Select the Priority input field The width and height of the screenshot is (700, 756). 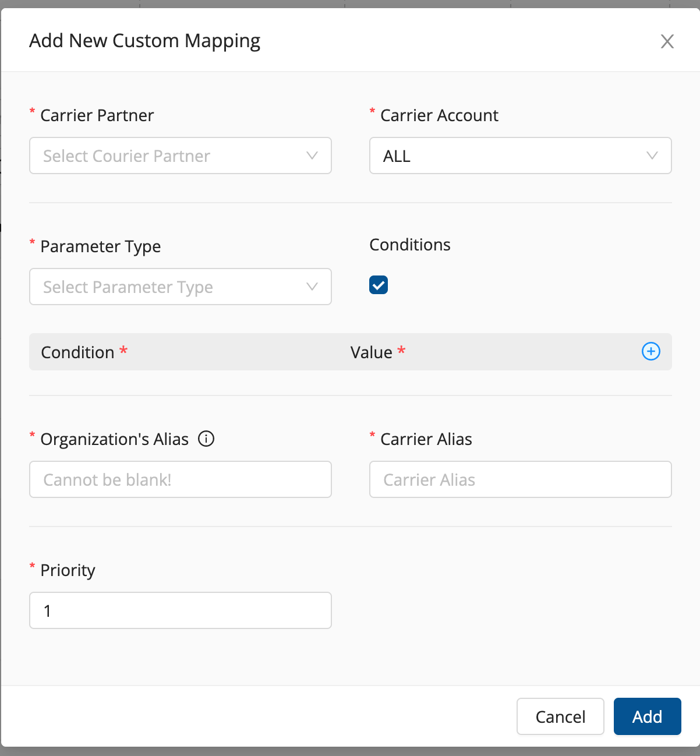click(x=181, y=610)
